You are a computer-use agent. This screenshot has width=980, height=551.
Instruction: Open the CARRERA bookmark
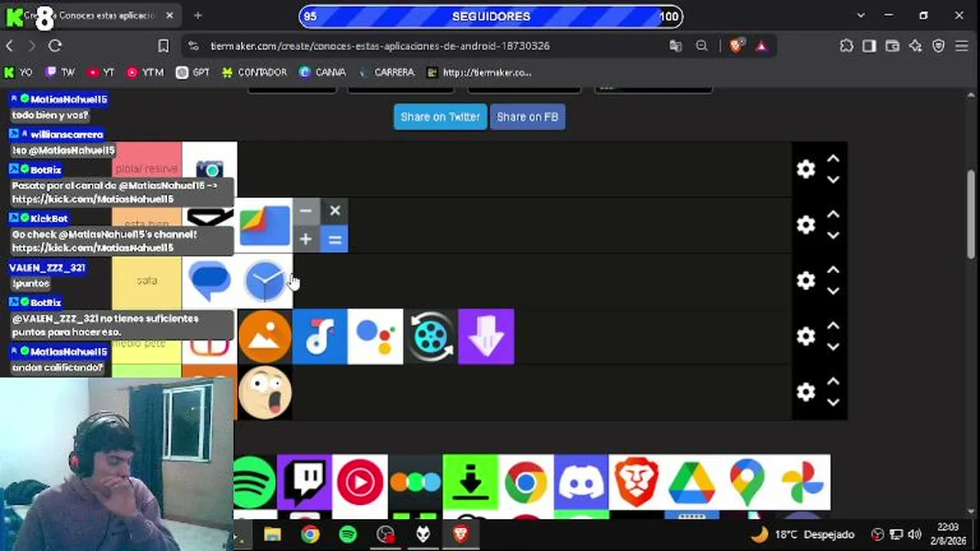tap(387, 73)
